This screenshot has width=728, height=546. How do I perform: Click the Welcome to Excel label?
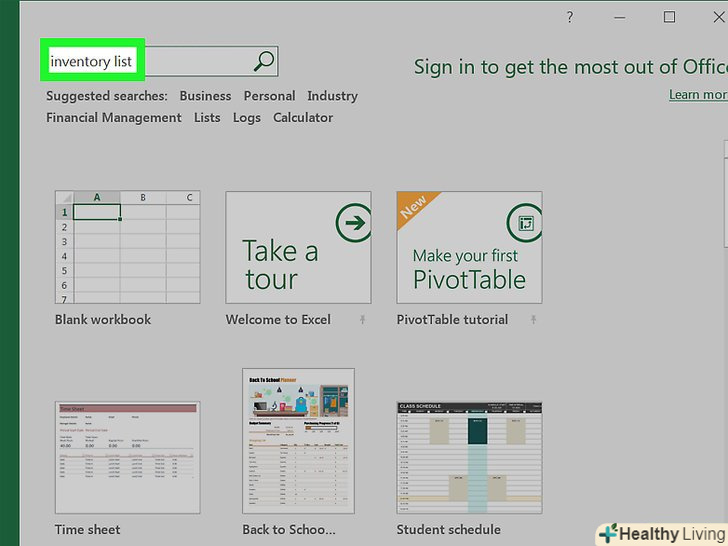coord(278,320)
